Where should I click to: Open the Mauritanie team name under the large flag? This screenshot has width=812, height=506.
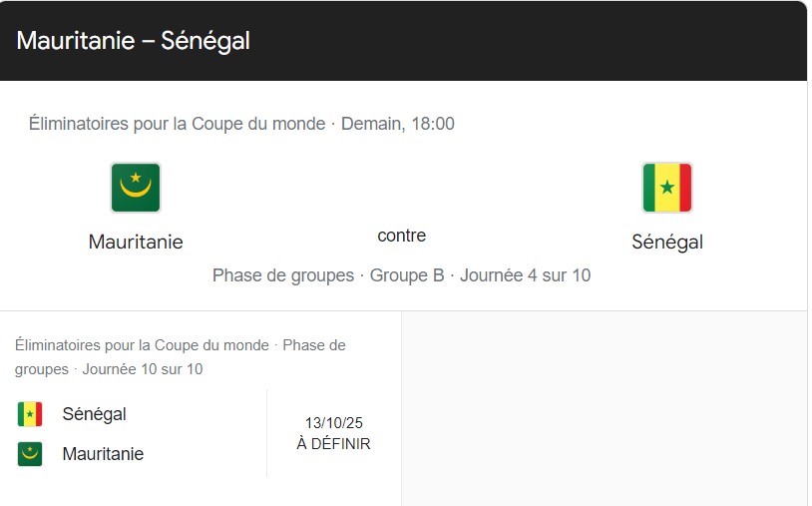point(136,242)
